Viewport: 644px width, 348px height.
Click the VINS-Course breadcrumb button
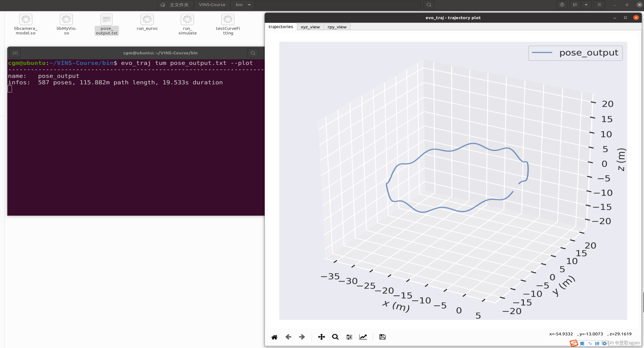click(x=212, y=5)
